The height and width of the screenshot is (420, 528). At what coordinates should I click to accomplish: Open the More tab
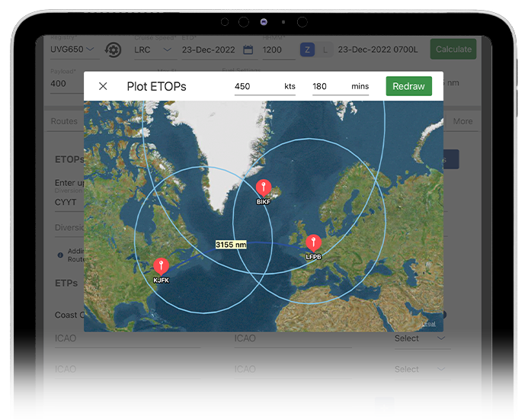[x=462, y=121]
